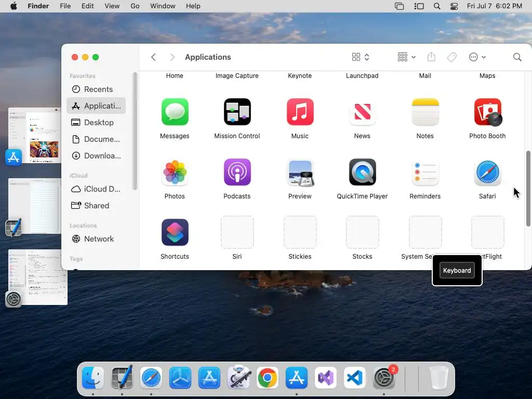The width and height of the screenshot is (532, 399).
Task: Open the QuickTime Player app icon
Action: [x=362, y=172]
